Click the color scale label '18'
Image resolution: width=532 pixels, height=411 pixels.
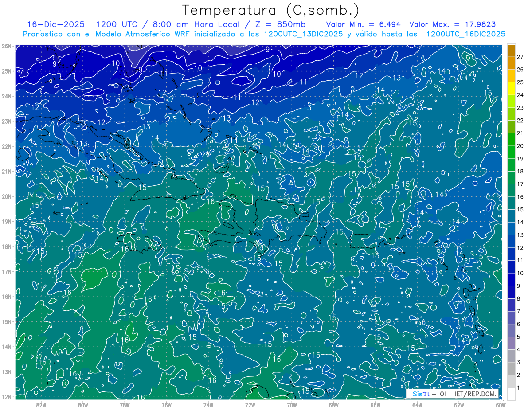coord(520,172)
